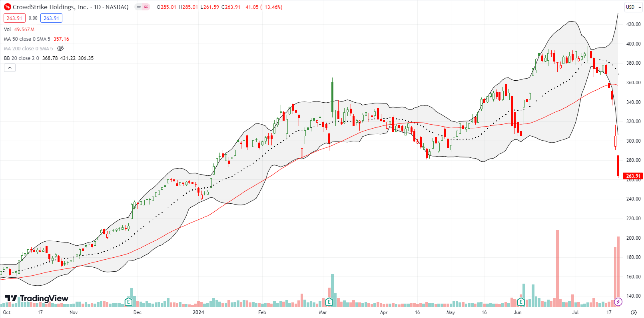Open the USD currency dropdown
The height and width of the screenshot is (318, 644).
tap(633, 7)
